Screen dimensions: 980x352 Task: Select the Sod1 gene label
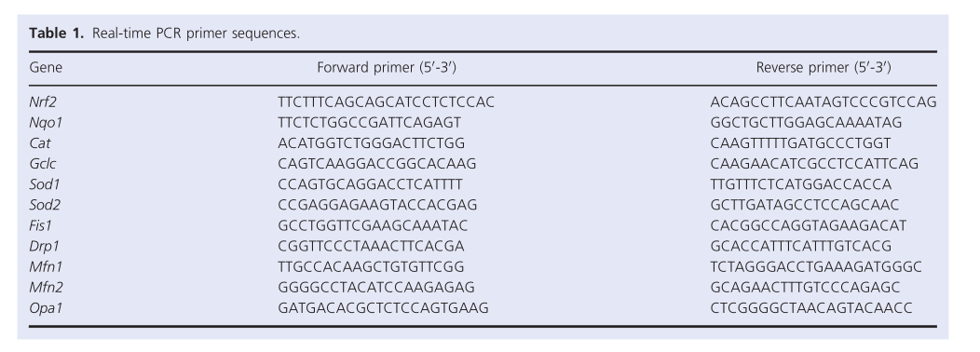pos(45,184)
